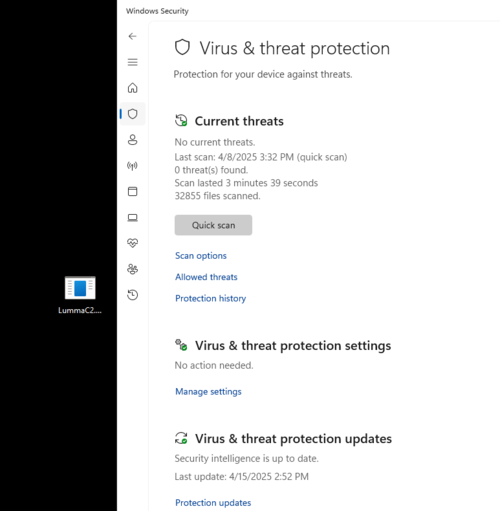
Task: Open Protection history clock icon in sidebar
Action: tap(132, 295)
